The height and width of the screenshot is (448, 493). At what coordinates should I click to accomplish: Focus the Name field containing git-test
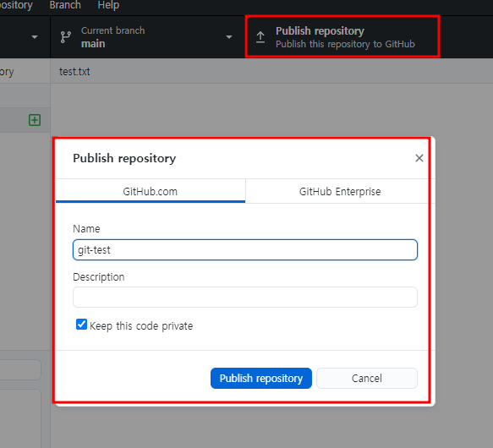(x=245, y=250)
